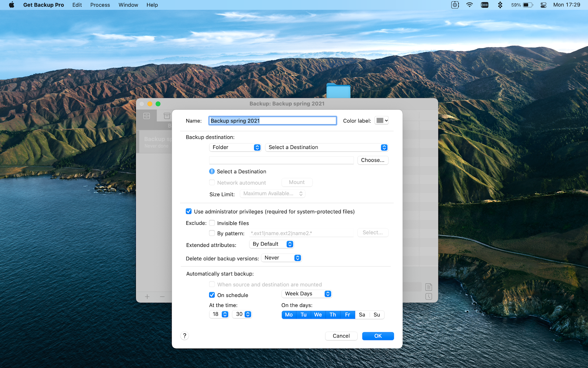Toggle the Th day button
588x368 pixels.
click(333, 315)
